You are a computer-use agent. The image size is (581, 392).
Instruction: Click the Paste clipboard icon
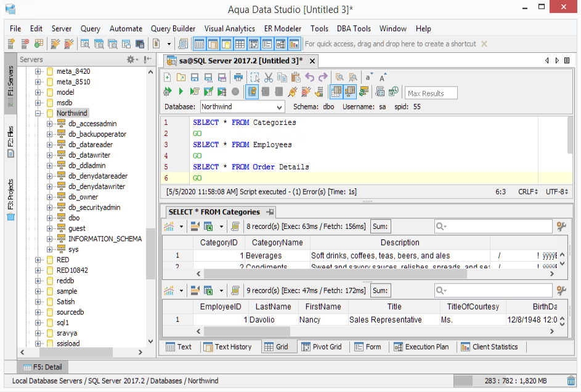coord(296,78)
